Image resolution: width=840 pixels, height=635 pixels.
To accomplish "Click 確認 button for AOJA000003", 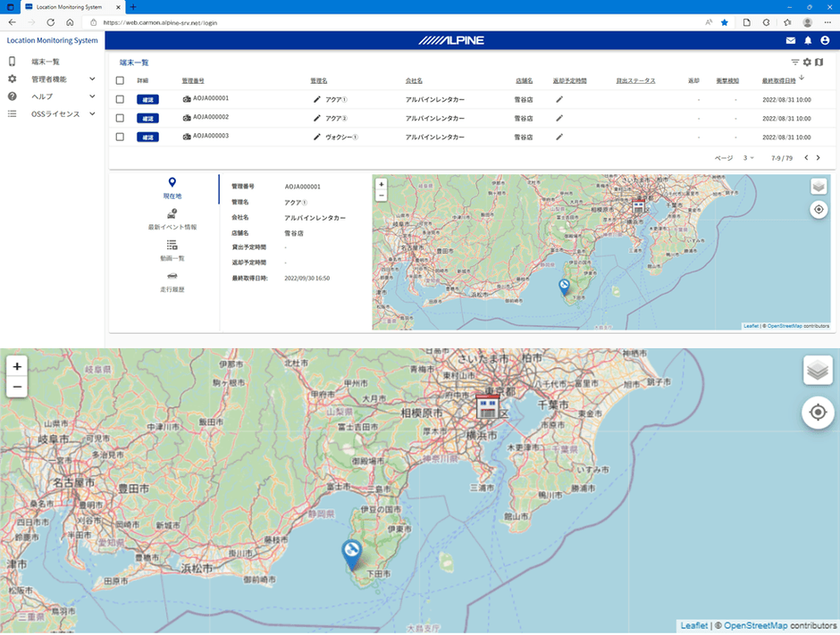I will [147, 137].
